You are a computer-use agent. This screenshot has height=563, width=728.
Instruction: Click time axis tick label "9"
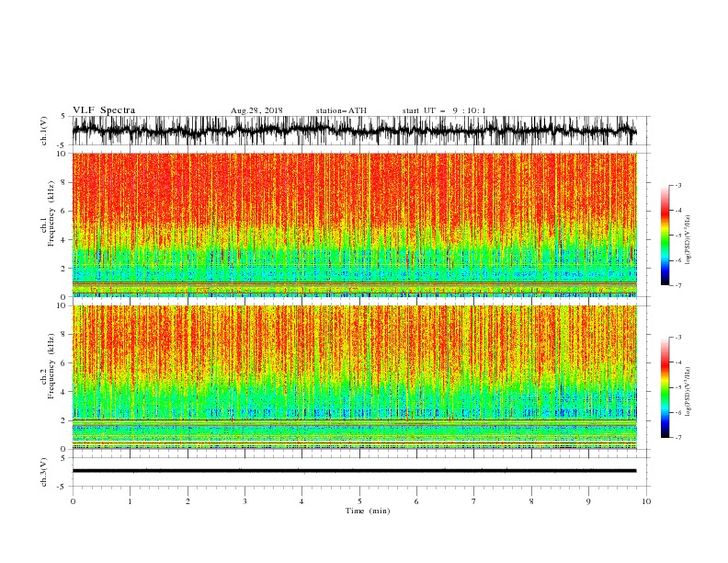(588, 501)
